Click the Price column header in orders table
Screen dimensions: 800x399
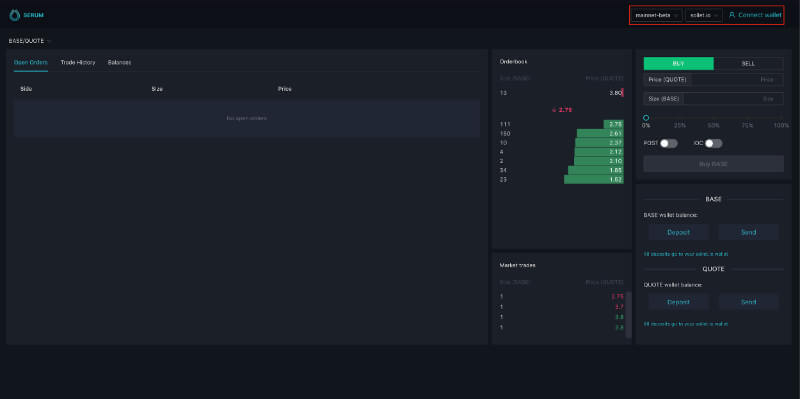[285, 89]
